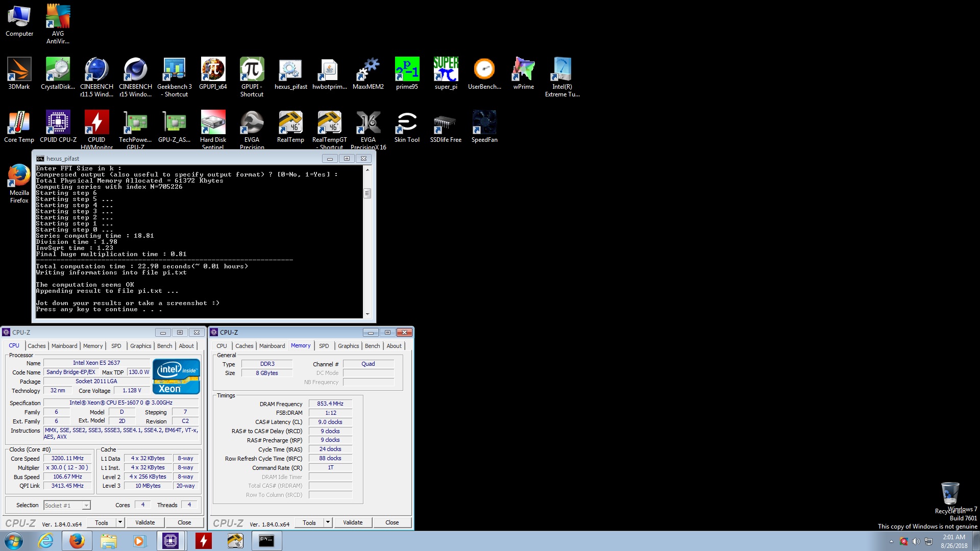Open Bench tab in right CPU-Z window

click(x=373, y=346)
